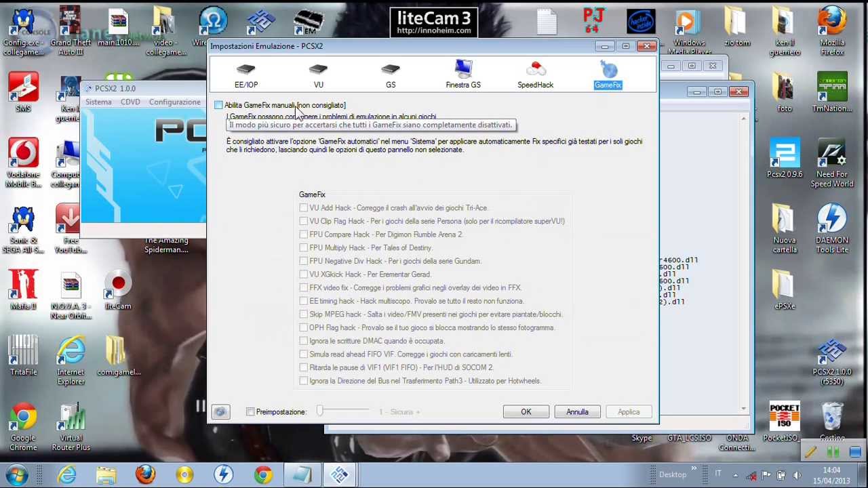Viewport: 868px width, 488px height.
Task: Open DAEMON Tools from the taskbar
Action: point(223,474)
